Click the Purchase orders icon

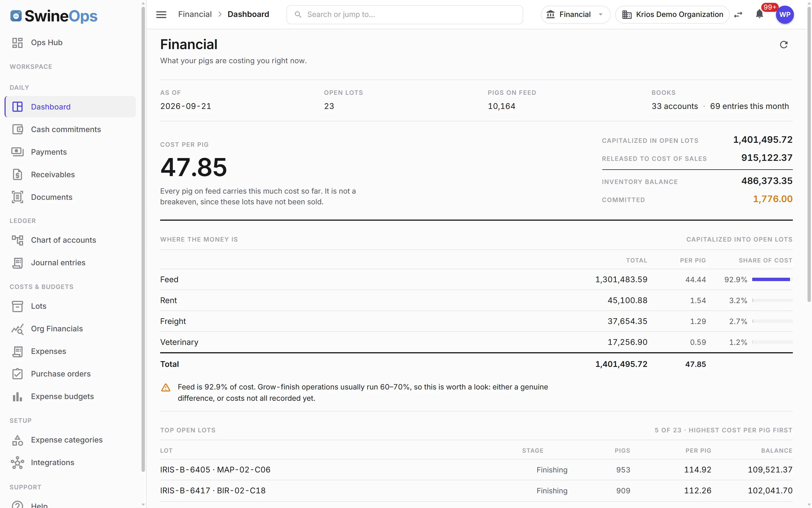17,374
